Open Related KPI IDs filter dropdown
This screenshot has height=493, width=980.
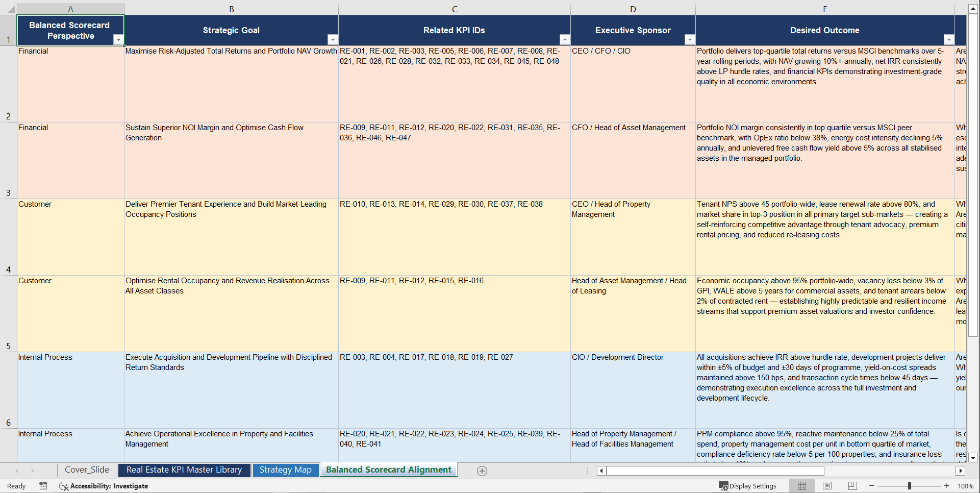[x=565, y=40]
